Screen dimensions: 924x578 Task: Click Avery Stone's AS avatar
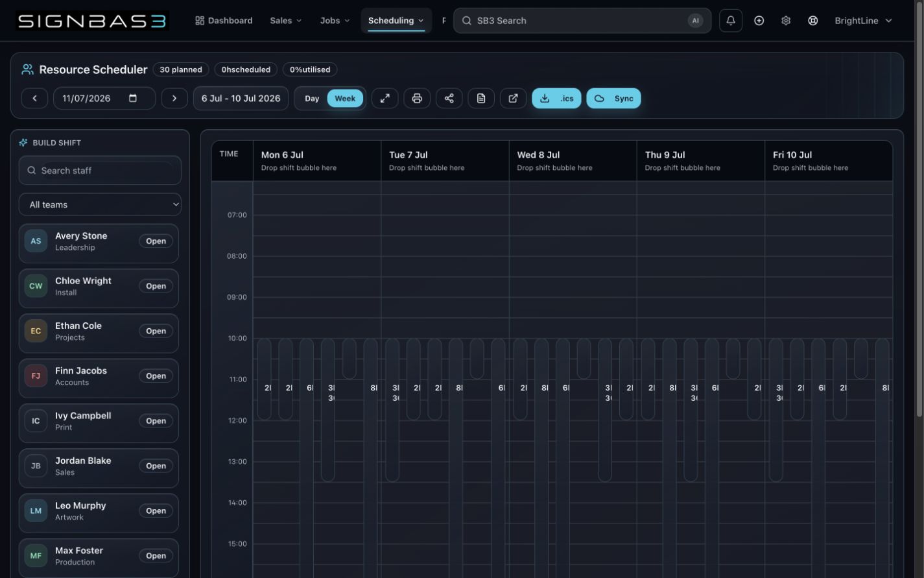pos(36,241)
